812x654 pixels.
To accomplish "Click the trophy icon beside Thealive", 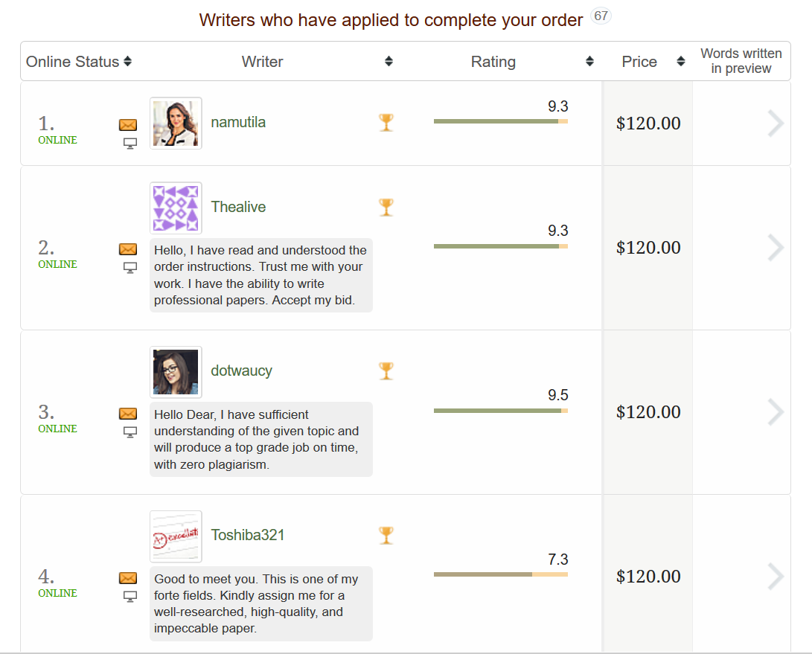I will (x=386, y=207).
